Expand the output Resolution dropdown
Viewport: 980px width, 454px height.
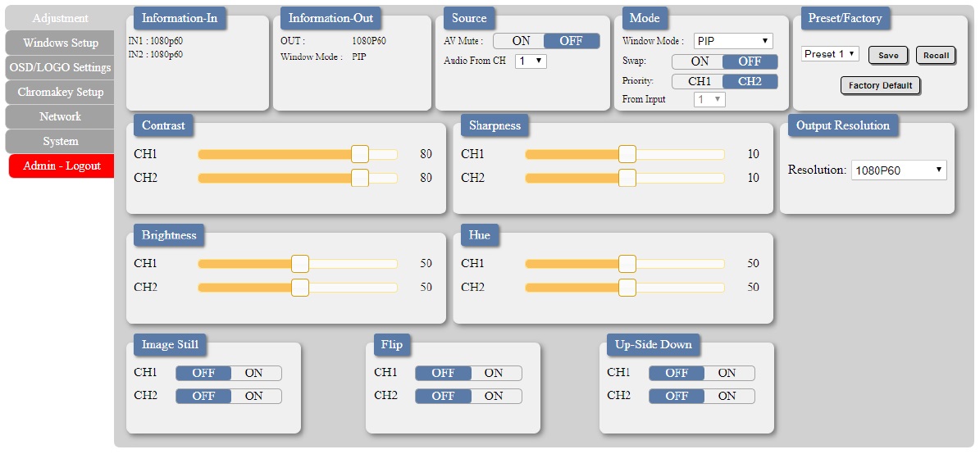[x=899, y=170]
